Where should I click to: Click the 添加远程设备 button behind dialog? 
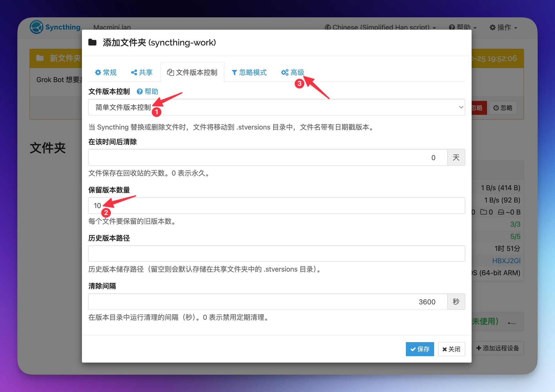point(498,348)
